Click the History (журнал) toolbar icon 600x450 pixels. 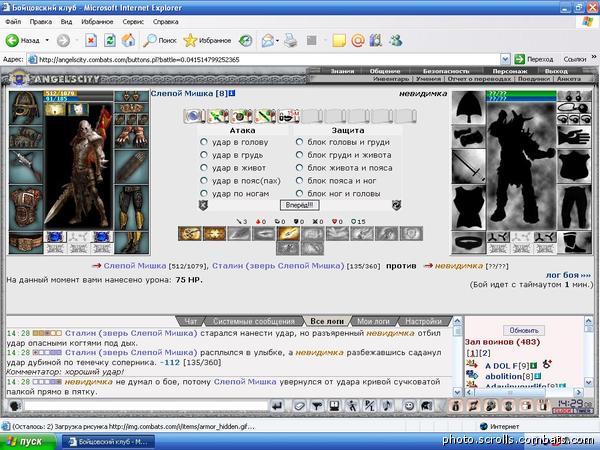coord(245,40)
